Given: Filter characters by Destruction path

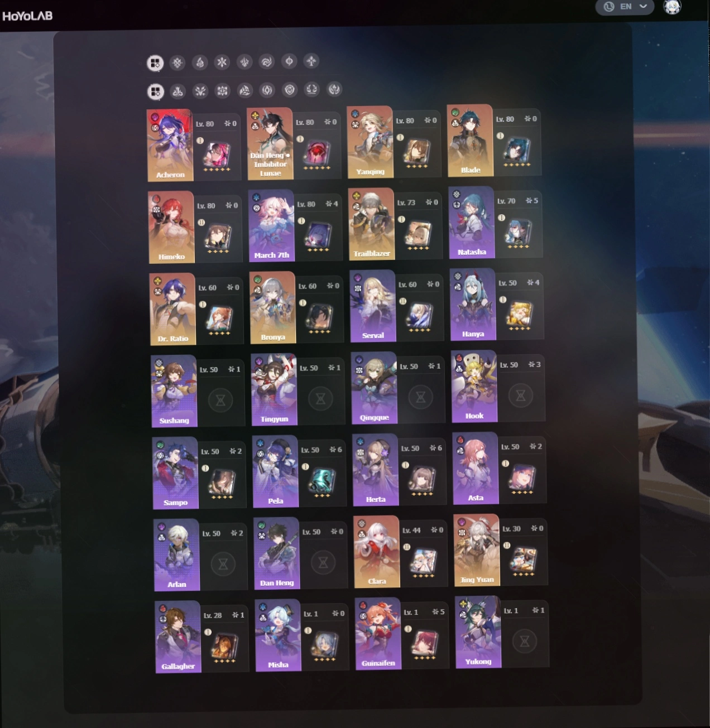Looking at the screenshot, I should coord(178,90).
